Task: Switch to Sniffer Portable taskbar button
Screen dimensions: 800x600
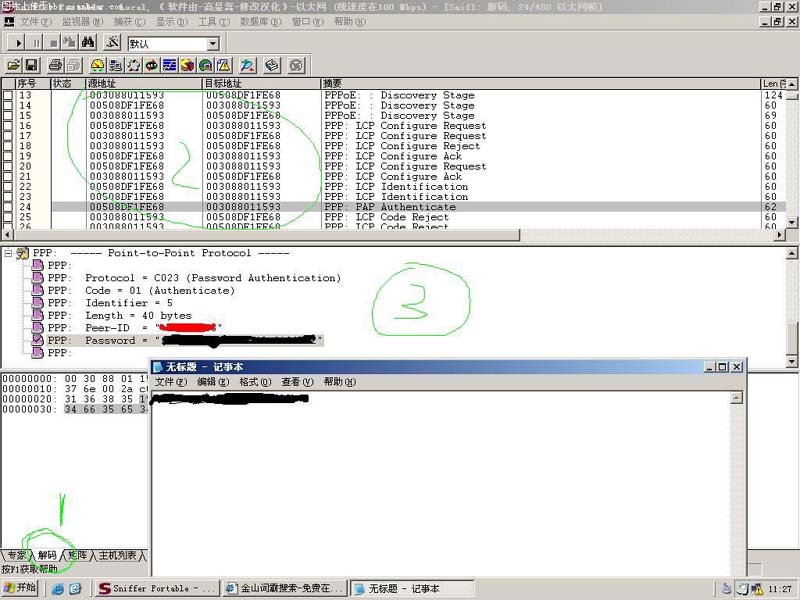Action: [x=158, y=589]
